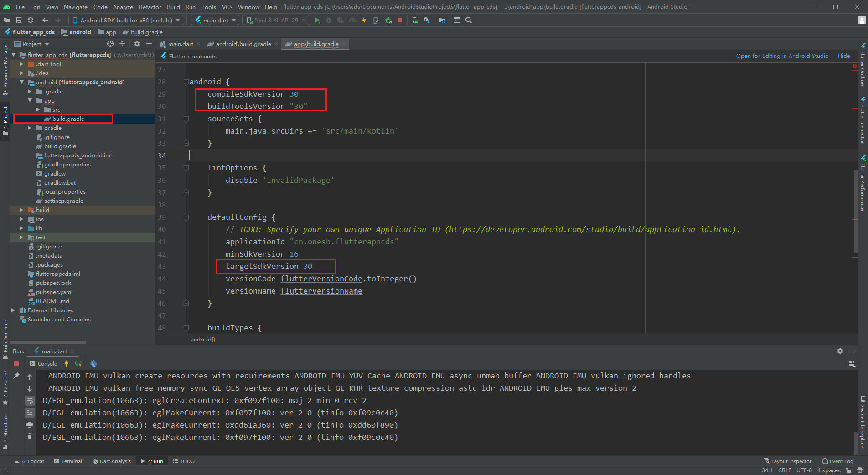Collapse the android module folder

[21, 83]
